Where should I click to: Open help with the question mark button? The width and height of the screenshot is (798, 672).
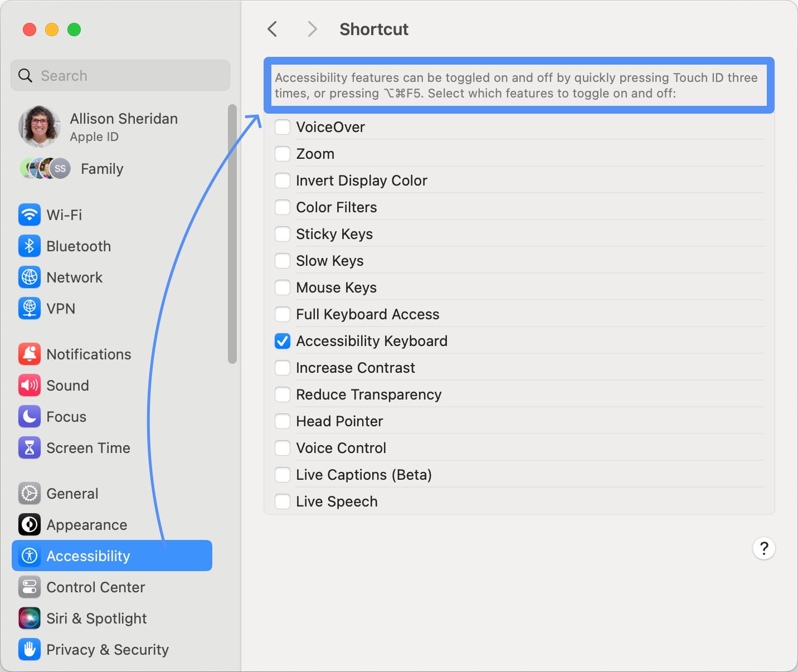pyautogui.click(x=763, y=548)
